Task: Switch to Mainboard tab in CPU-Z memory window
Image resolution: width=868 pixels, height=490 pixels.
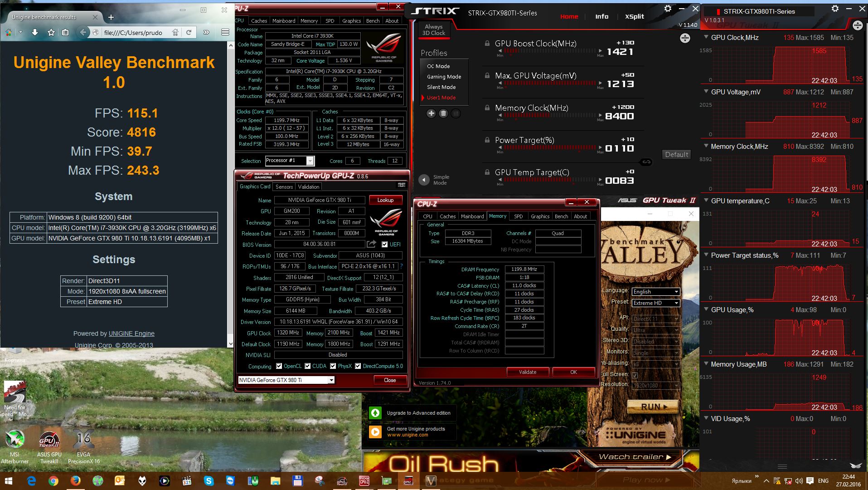Action: (x=472, y=216)
